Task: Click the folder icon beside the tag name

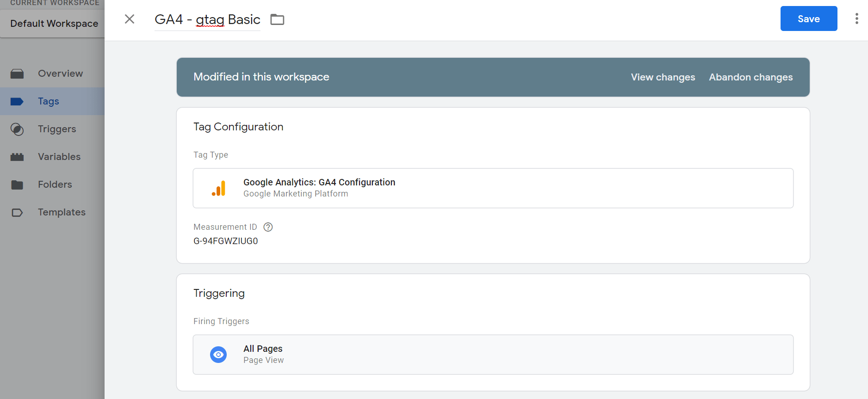Action: point(277,19)
